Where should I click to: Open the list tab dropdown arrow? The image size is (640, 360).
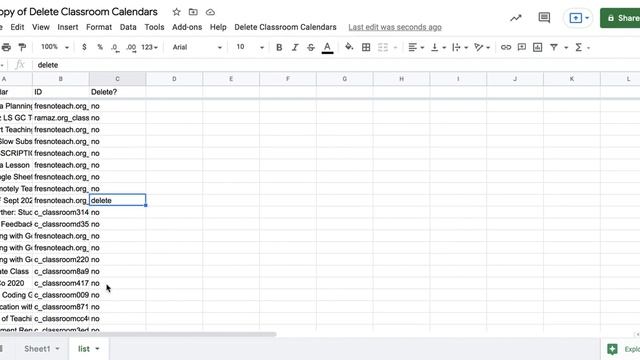click(x=97, y=349)
